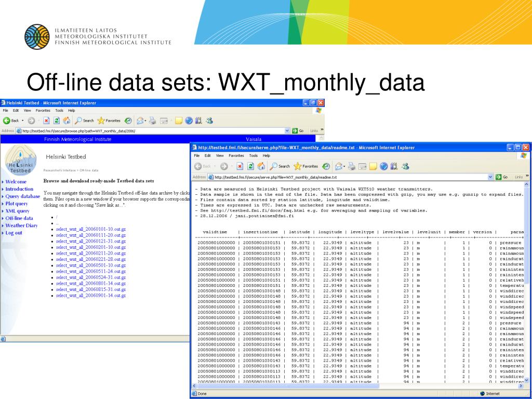
Task: Open File menu in Helsinki Testbed window
Action: (x=5, y=111)
